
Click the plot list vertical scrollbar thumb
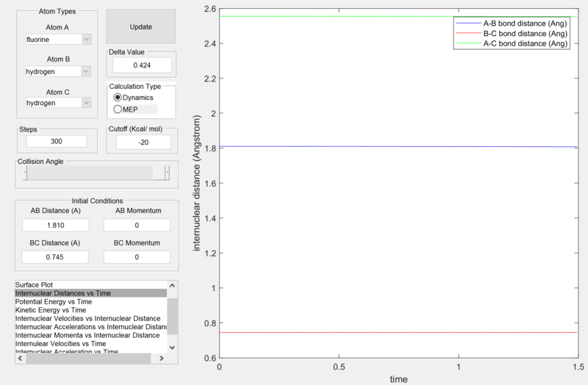coord(172,317)
